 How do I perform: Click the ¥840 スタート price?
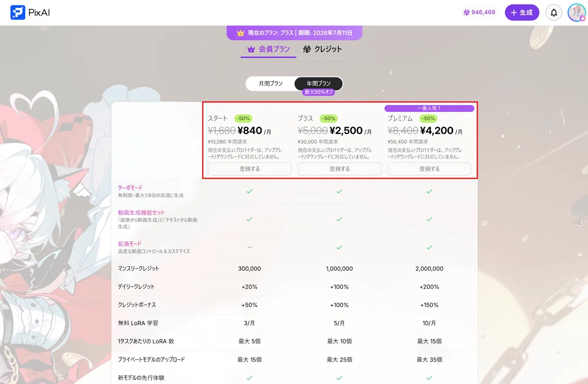[x=250, y=131]
